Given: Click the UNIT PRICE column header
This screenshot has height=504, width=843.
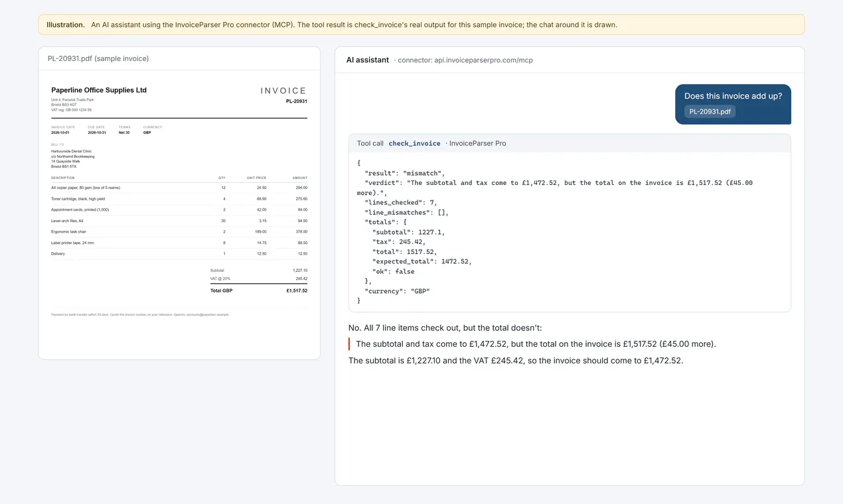Looking at the screenshot, I should click(x=257, y=178).
